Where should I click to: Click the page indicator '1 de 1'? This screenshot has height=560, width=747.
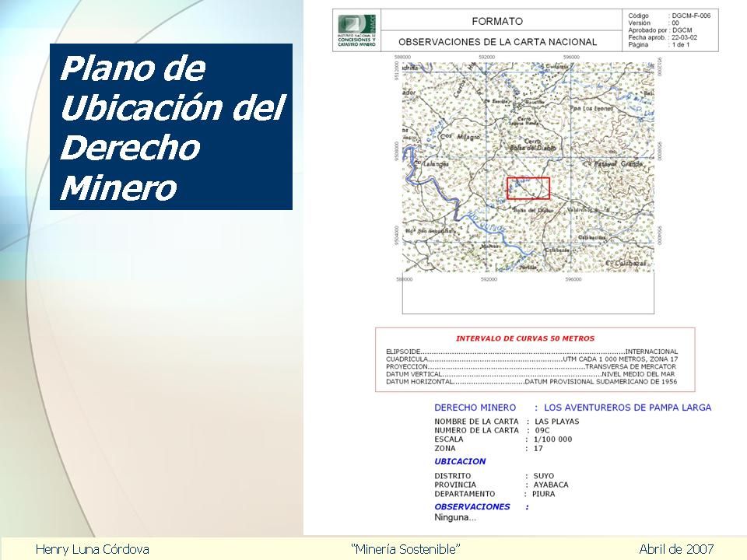680,44
